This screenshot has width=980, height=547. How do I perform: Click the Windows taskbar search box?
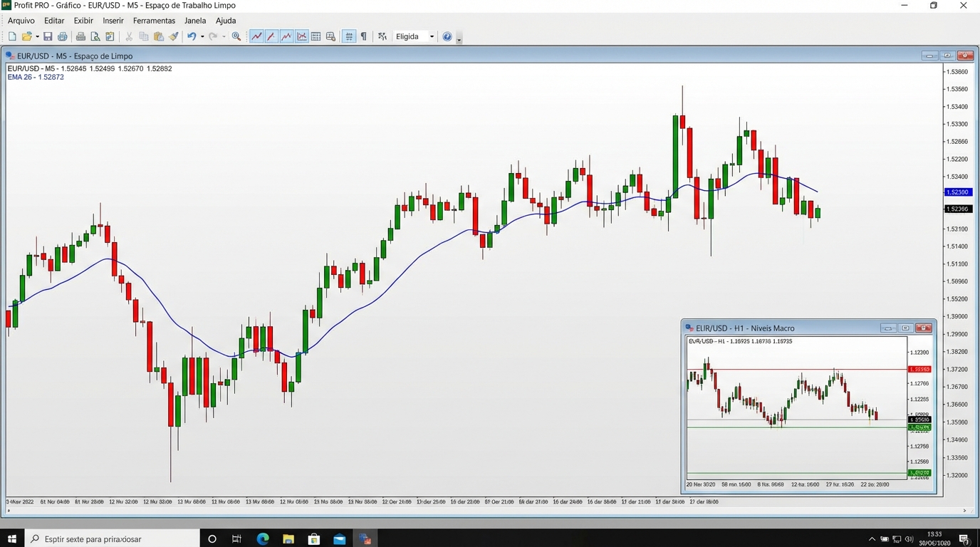pyautogui.click(x=114, y=539)
